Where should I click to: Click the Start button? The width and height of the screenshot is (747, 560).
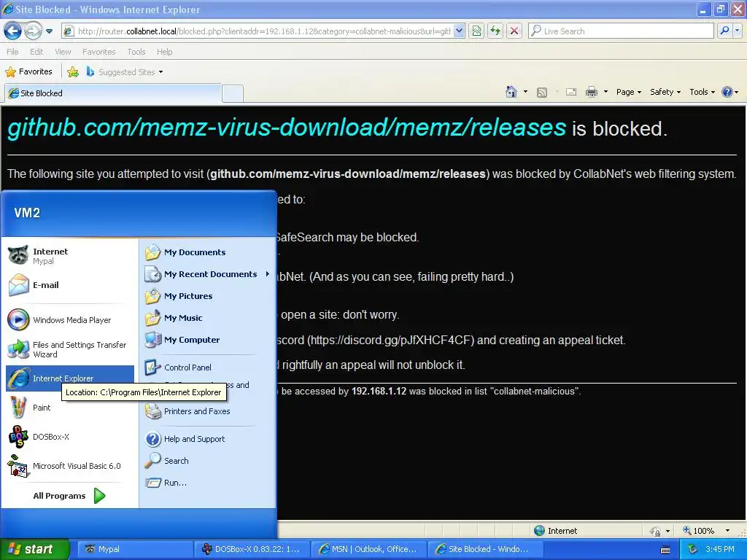(x=35, y=550)
